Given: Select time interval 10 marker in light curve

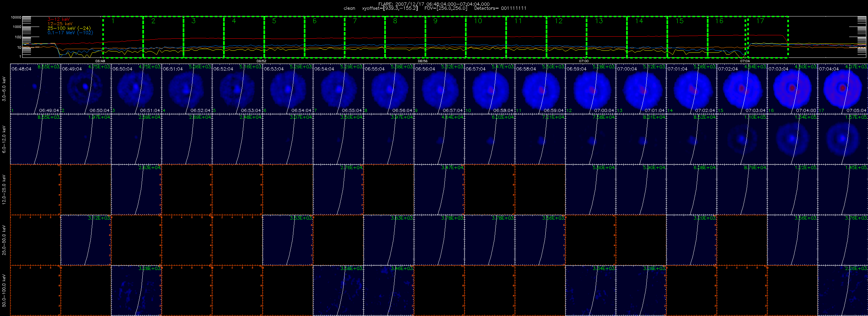Looking at the screenshot, I should 478,21.
